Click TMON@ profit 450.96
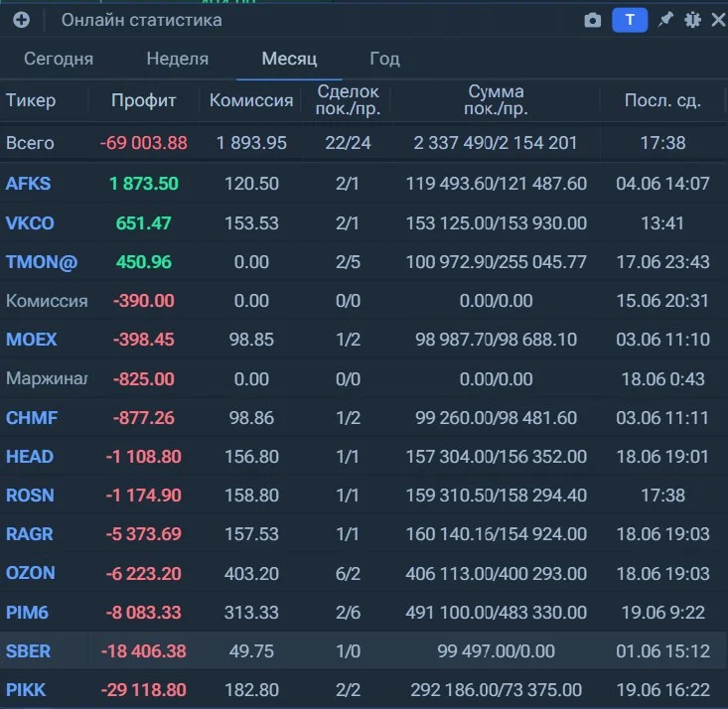The image size is (728, 709). [143, 262]
